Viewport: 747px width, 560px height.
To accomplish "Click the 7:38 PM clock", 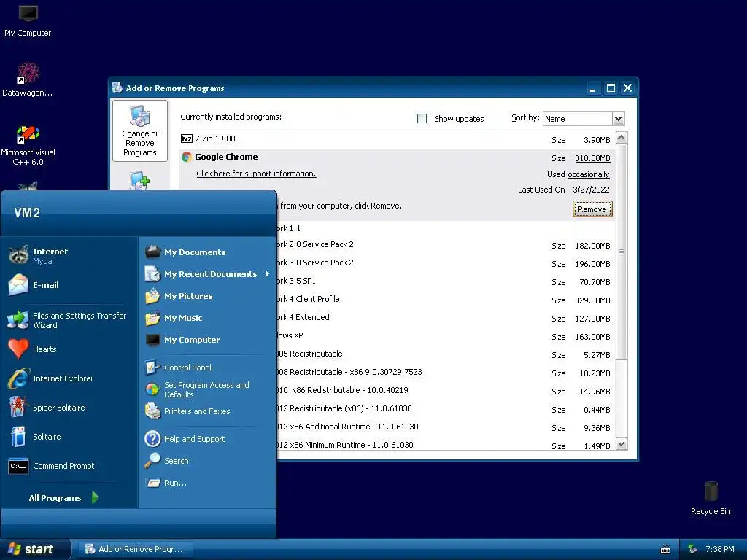I will click(x=720, y=549).
